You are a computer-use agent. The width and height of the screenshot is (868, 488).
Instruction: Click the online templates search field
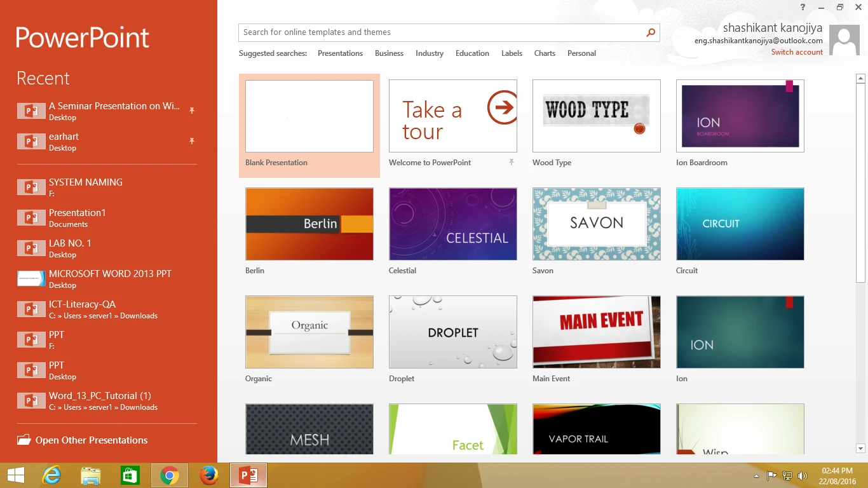point(442,32)
